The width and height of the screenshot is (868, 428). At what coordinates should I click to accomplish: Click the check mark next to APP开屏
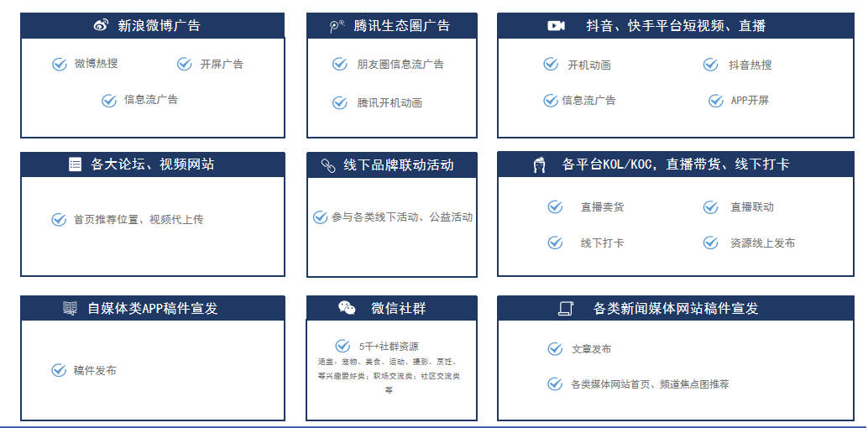[x=716, y=101]
